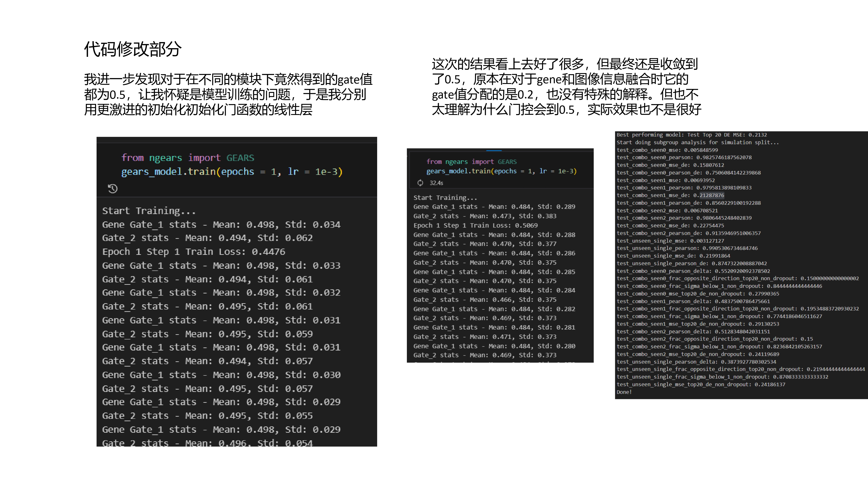Image resolution: width=868 pixels, height=488 pixels.
Task: Click the 32.4s execution time label
Action: click(x=436, y=183)
